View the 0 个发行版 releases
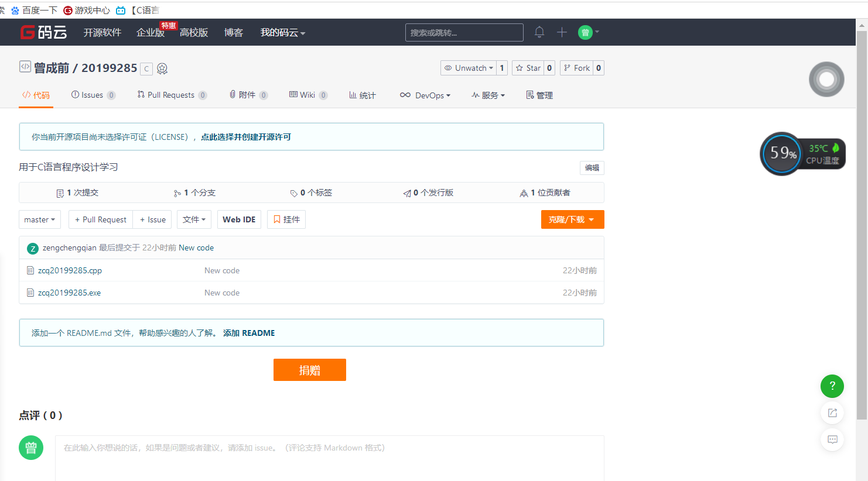The height and width of the screenshot is (481, 868). click(428, 193)
